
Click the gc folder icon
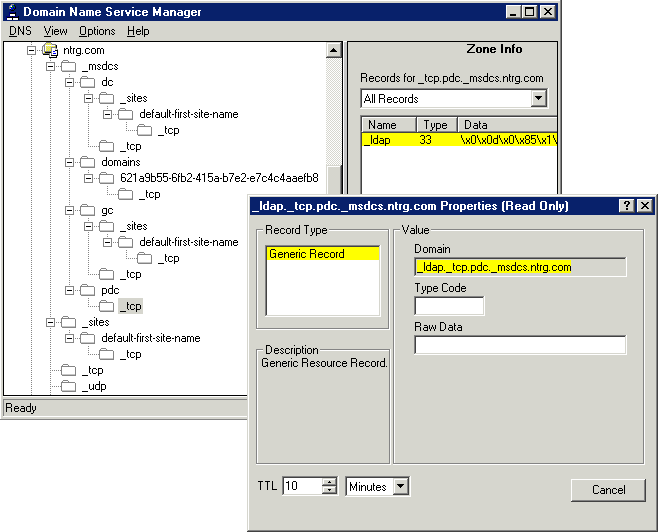pyautogui.click(x=88, y=210)
